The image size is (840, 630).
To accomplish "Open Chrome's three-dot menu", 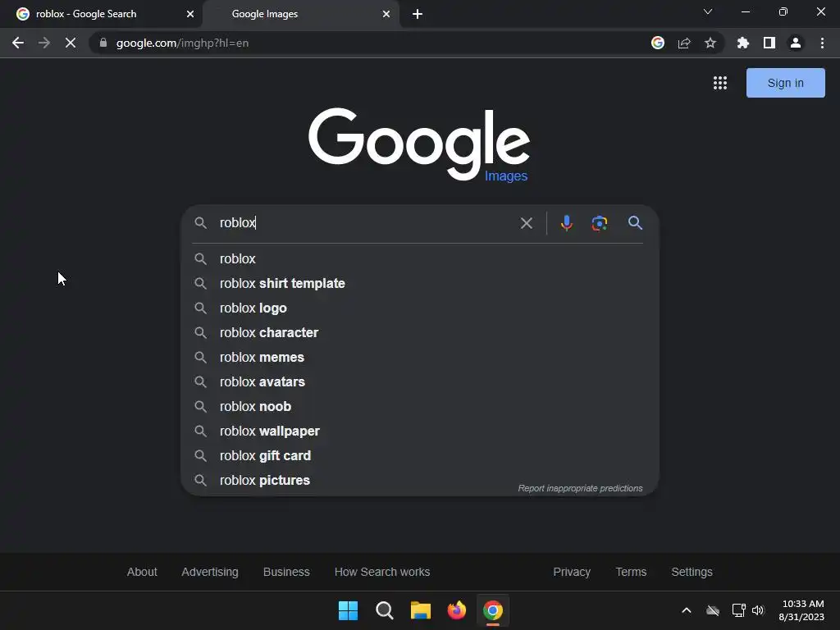I will click(x=822, y=43).
